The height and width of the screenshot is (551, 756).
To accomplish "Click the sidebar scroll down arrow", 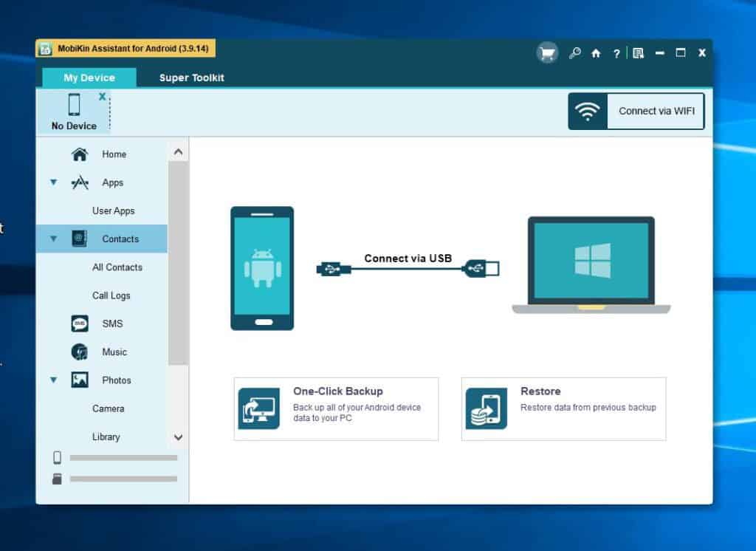I will coord(178,437).
